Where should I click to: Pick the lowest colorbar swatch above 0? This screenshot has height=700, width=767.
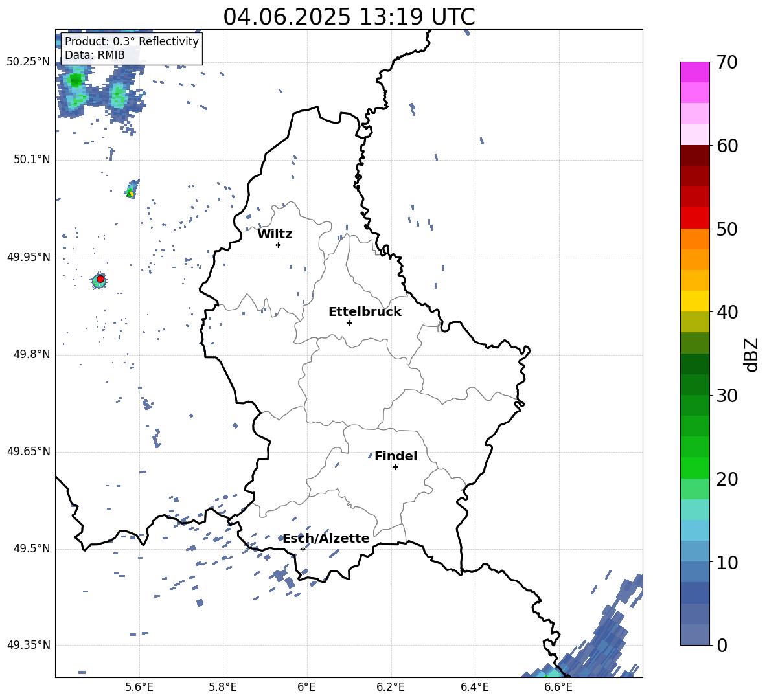[694, 635]
